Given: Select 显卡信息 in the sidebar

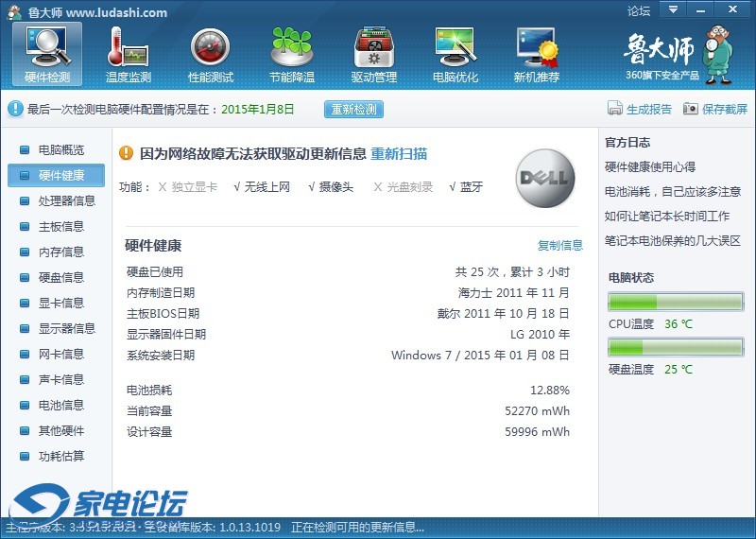Looking at the screenshot, I should [56, 303].
